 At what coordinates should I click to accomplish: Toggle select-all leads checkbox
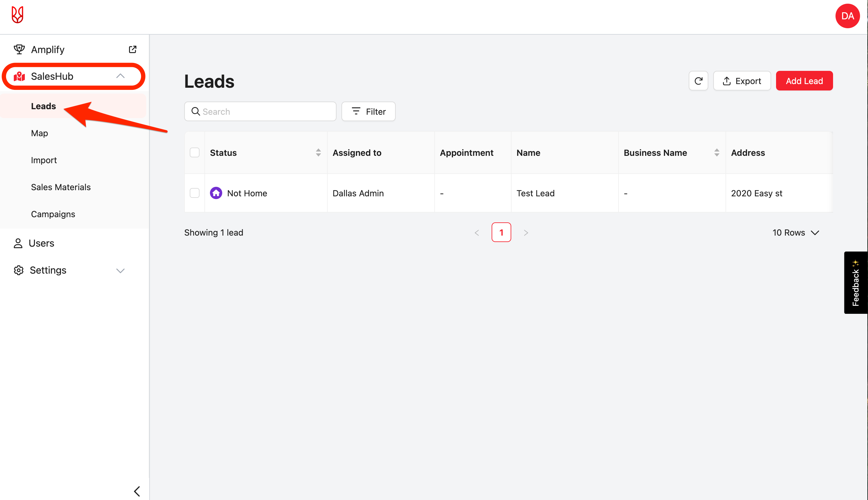click(195, 152)
